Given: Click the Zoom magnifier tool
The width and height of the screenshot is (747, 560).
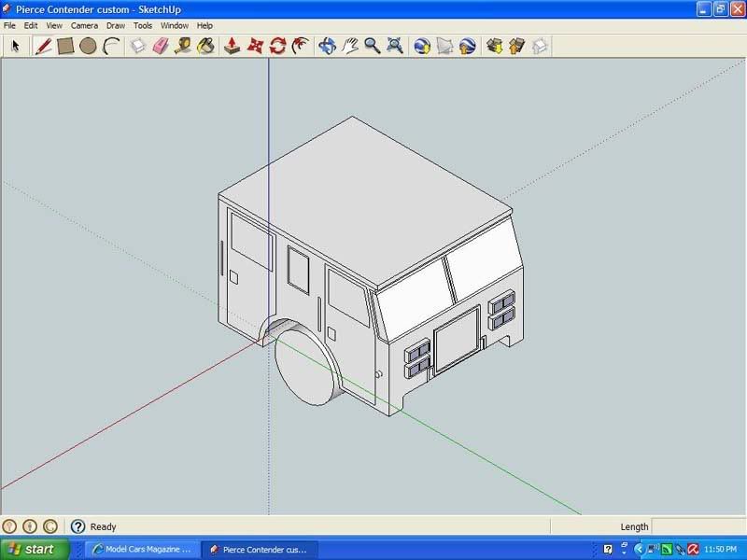Looking at the screenshot, I should (x=372, y=46).
